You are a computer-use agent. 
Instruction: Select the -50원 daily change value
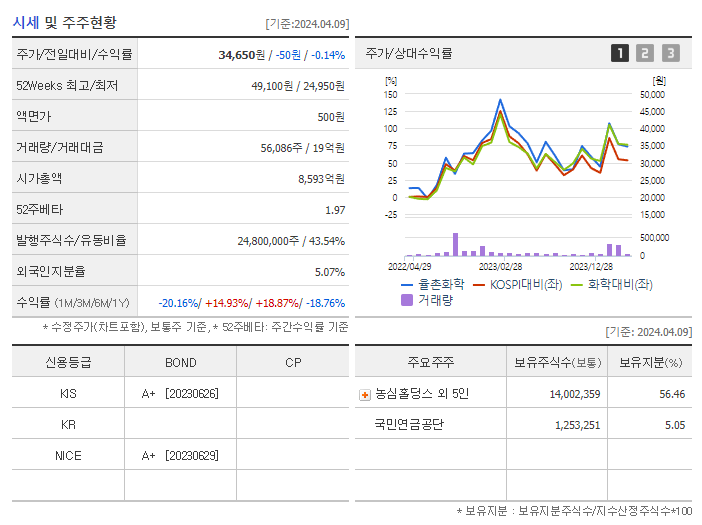288,55
